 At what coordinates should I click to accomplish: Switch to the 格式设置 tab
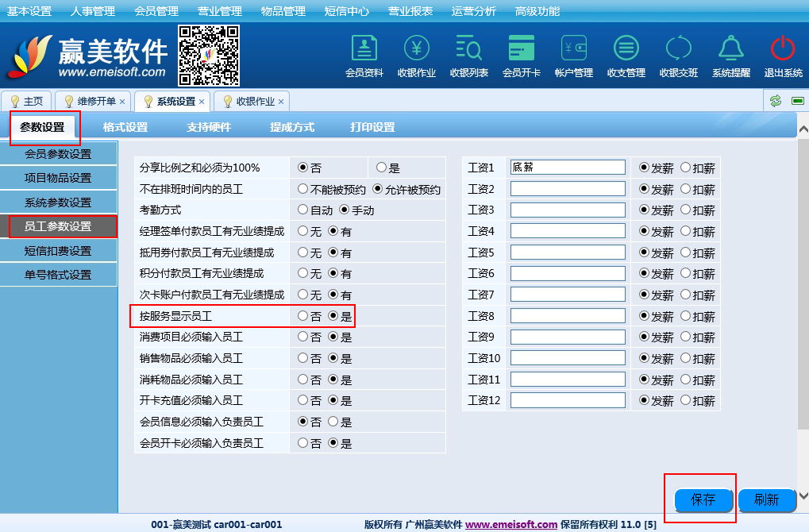coord(125,127)
